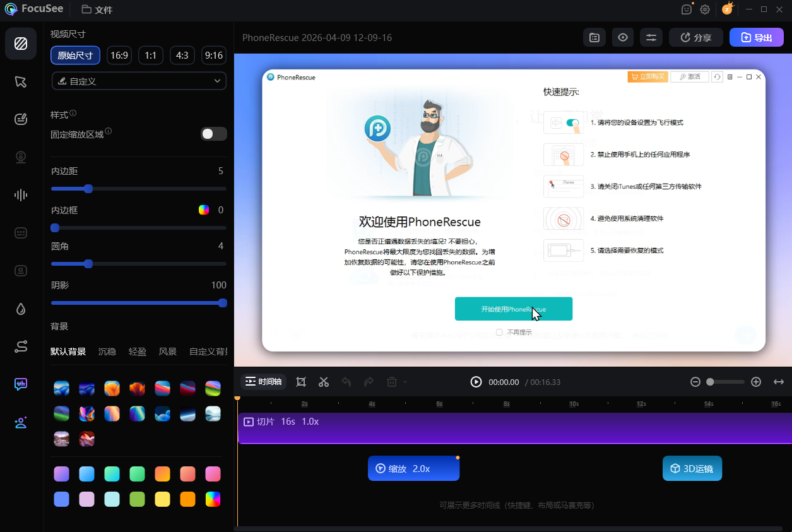Click the redo arrow in timeline toolbar

pos(369,382)
